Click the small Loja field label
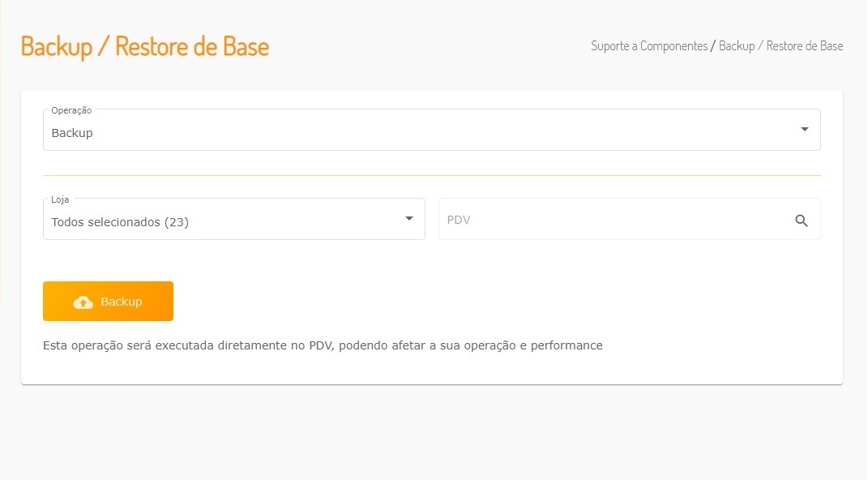This screenshot has width=868, height=480. point(60,199)
